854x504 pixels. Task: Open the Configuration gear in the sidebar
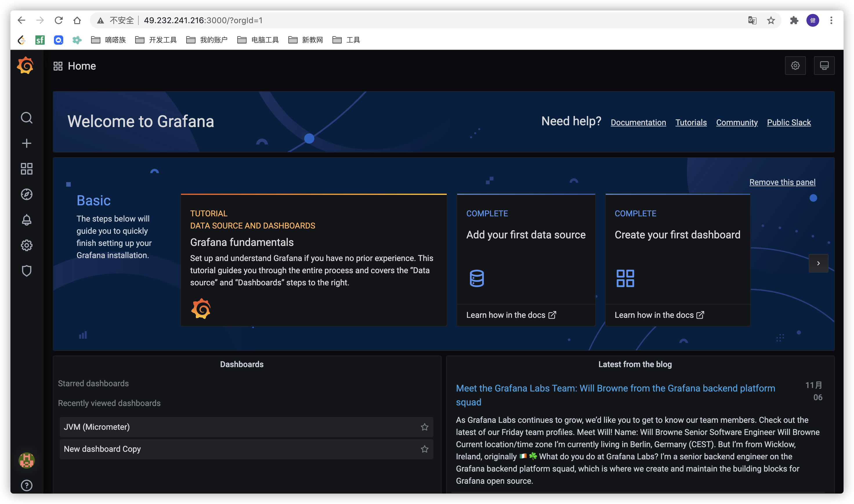[x=26, y=245]
